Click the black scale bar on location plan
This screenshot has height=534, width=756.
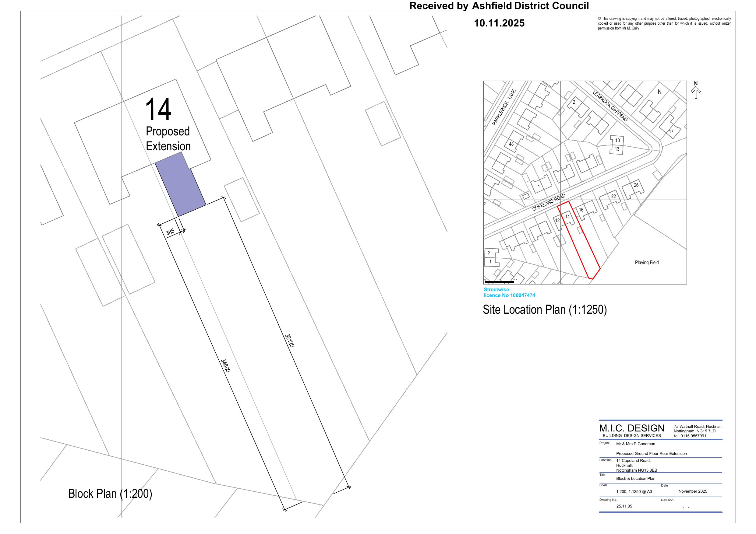(x=499, y=282)
